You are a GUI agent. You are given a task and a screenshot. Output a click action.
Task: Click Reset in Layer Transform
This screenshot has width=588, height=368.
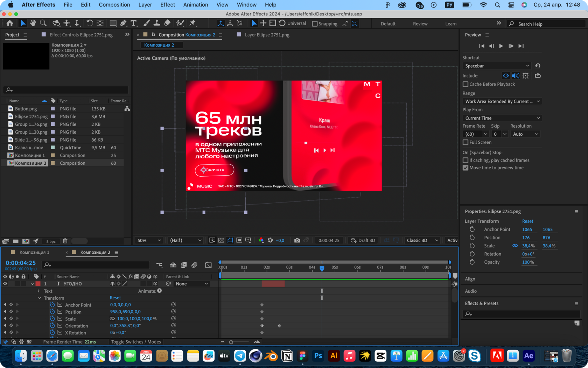pyautogui.click(x=527, y=221)
